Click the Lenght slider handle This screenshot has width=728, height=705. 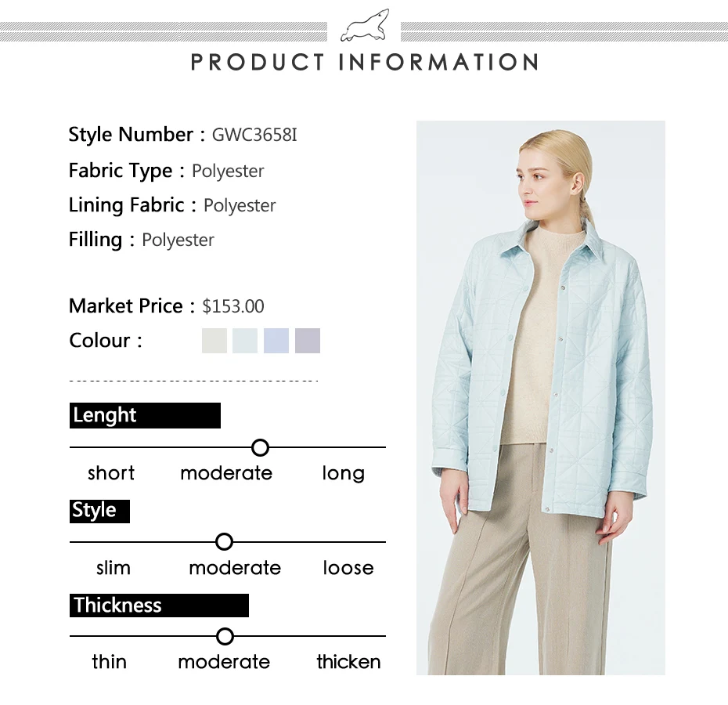pos(260,447)
